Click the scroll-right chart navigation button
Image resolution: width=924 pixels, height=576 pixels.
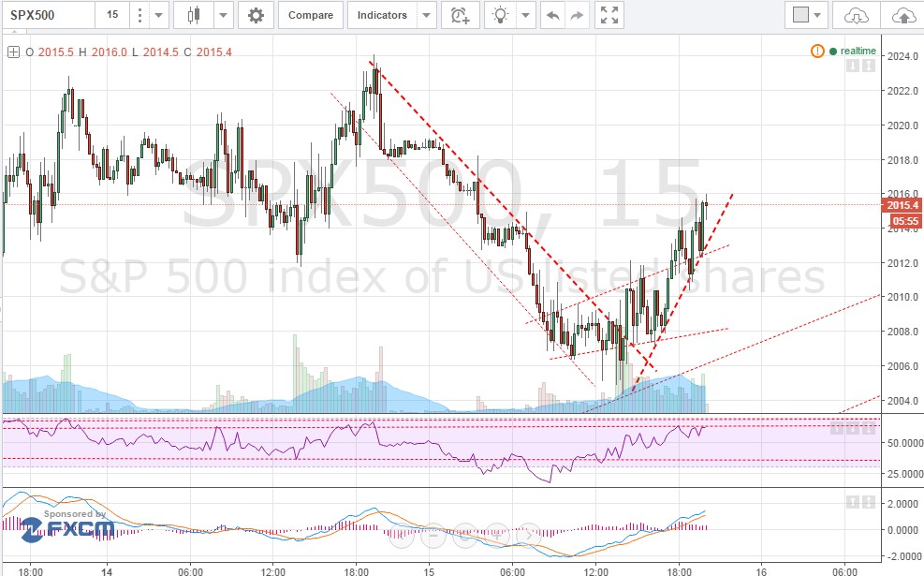tap(529, 536)
